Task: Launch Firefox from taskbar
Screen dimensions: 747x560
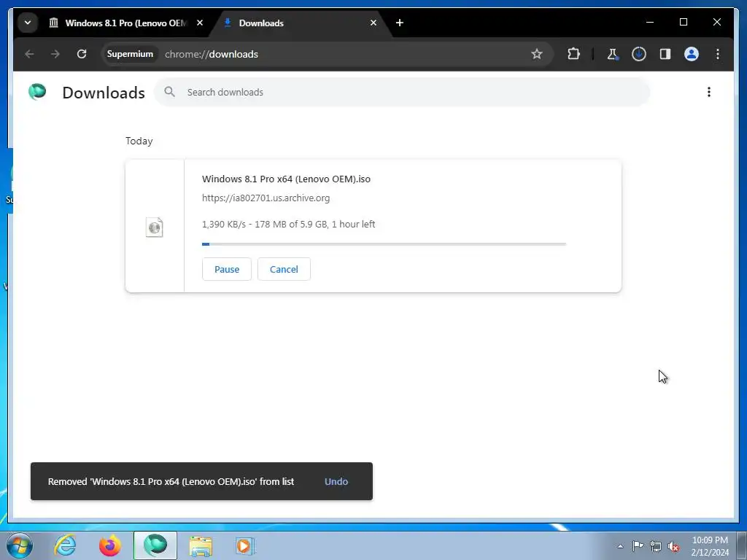Action: [110, 545]
